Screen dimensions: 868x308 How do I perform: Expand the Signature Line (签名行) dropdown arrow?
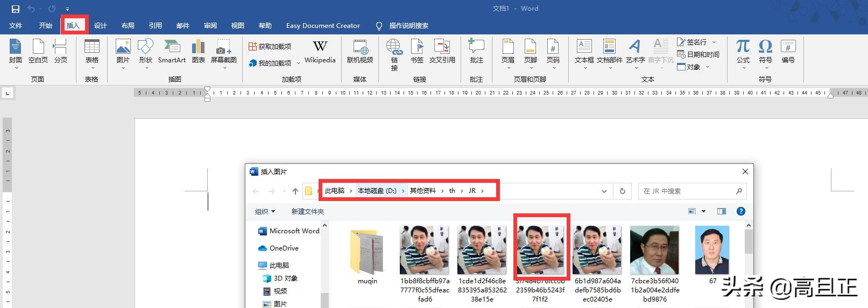(714, 42)
